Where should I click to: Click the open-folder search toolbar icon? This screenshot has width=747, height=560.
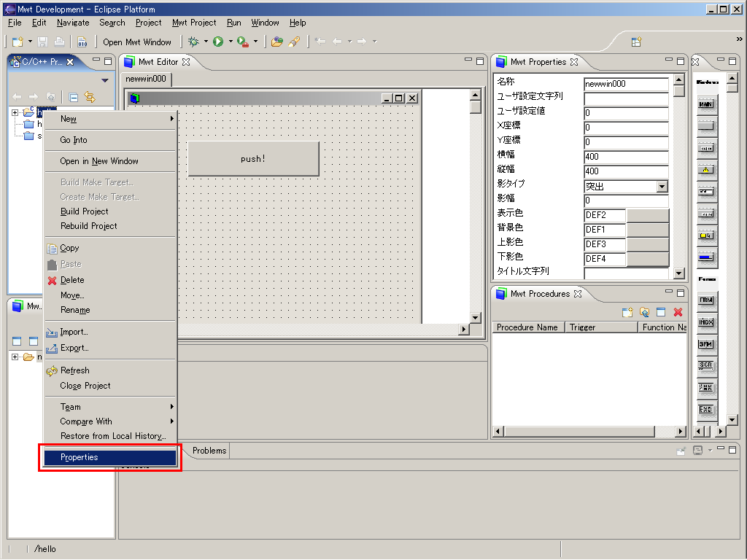(276, 42)
